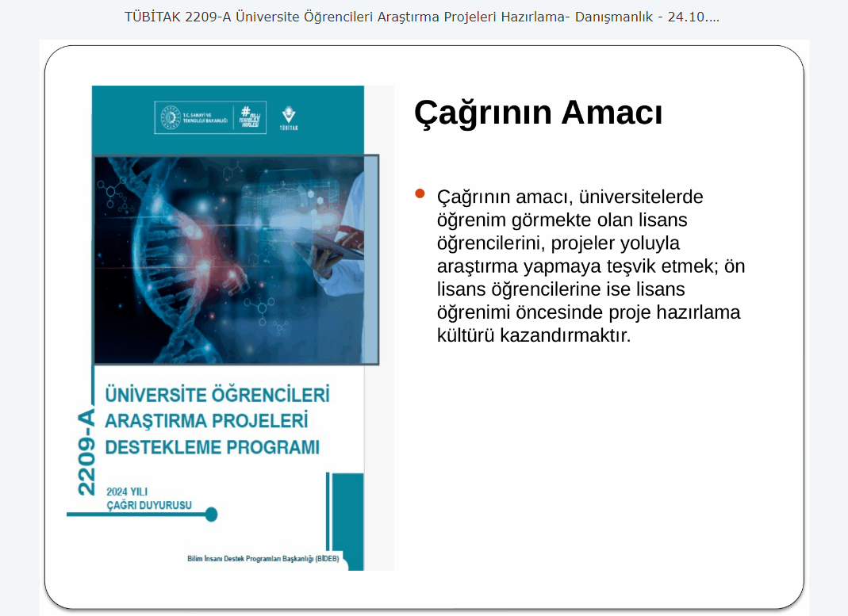
Task: Click the TÜBİTAK logo on the cover
Action: tap(289, 118)
